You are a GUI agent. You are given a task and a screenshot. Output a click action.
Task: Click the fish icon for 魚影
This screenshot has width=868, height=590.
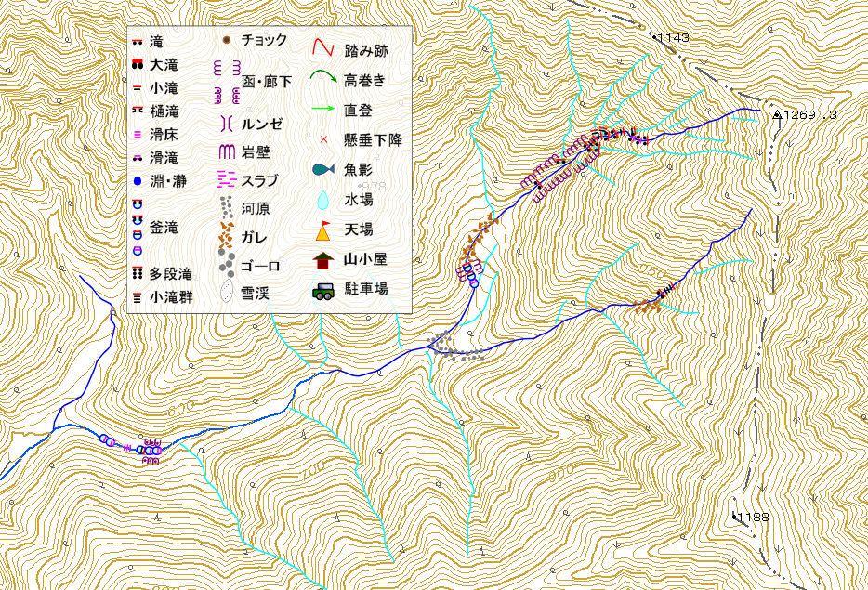(323, 169)
